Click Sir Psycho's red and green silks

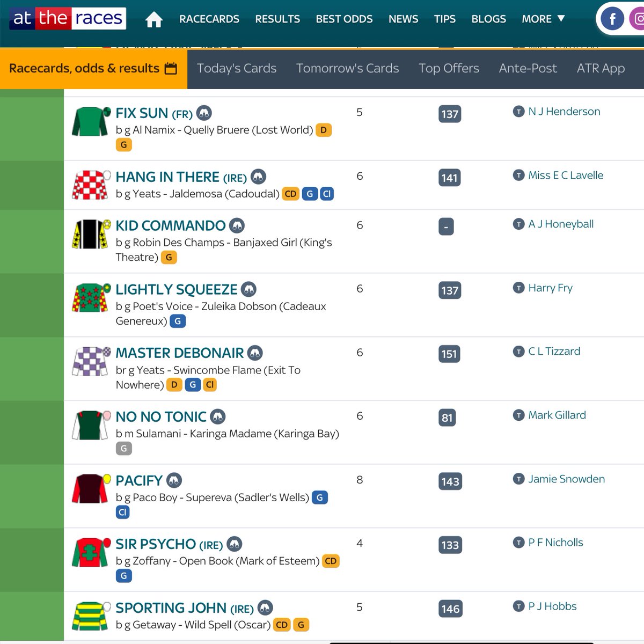(90, 552)
